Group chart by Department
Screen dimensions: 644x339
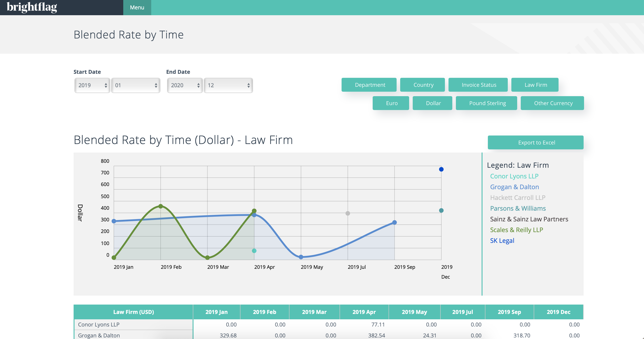click(x=370, y=85)
